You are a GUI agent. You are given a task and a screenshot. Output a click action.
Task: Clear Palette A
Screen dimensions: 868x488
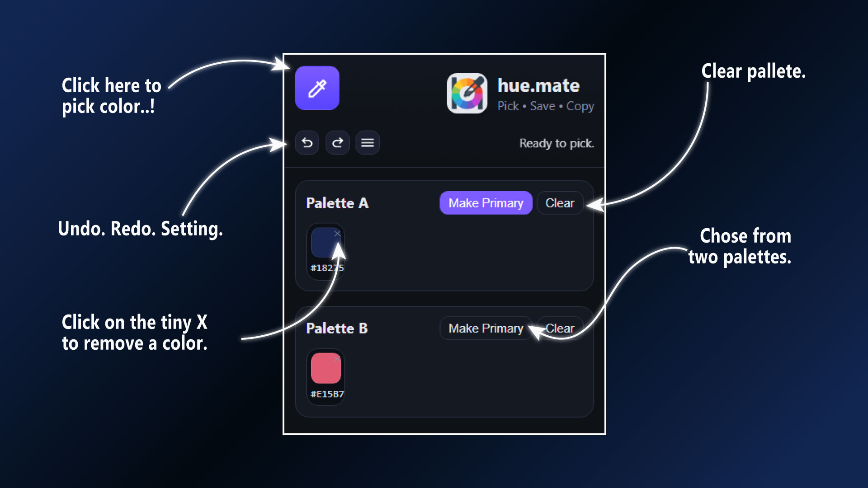560,203
